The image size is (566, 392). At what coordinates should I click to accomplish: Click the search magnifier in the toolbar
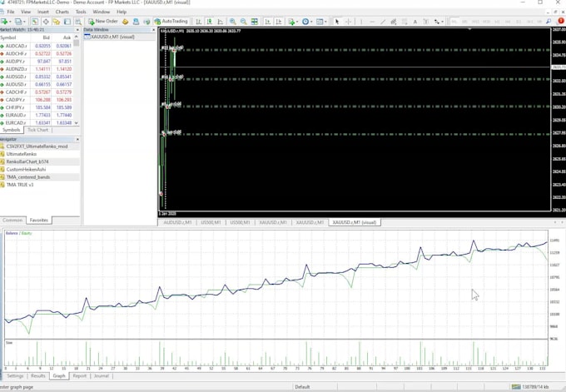(549, 22)
